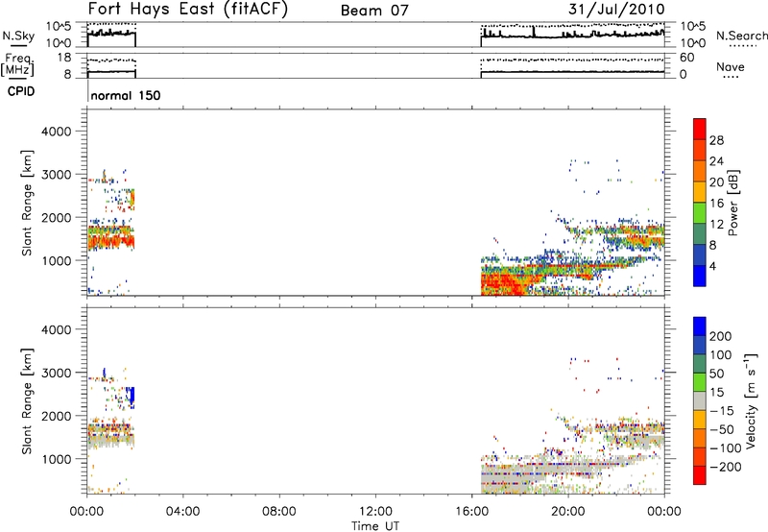This screenshot has height=532, width=768.
Task: Pick the light green Power colorbar segment near 12
Action: click(x=700, y=213)
